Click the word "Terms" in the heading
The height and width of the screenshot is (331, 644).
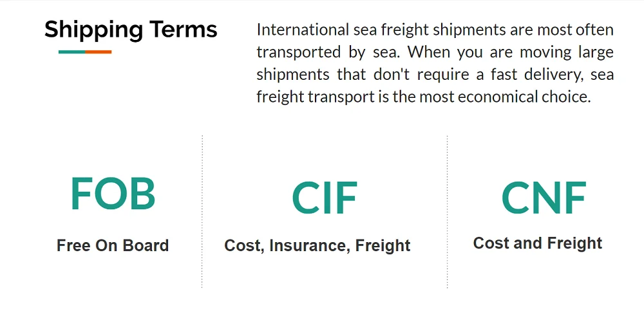tap(184, 30)
